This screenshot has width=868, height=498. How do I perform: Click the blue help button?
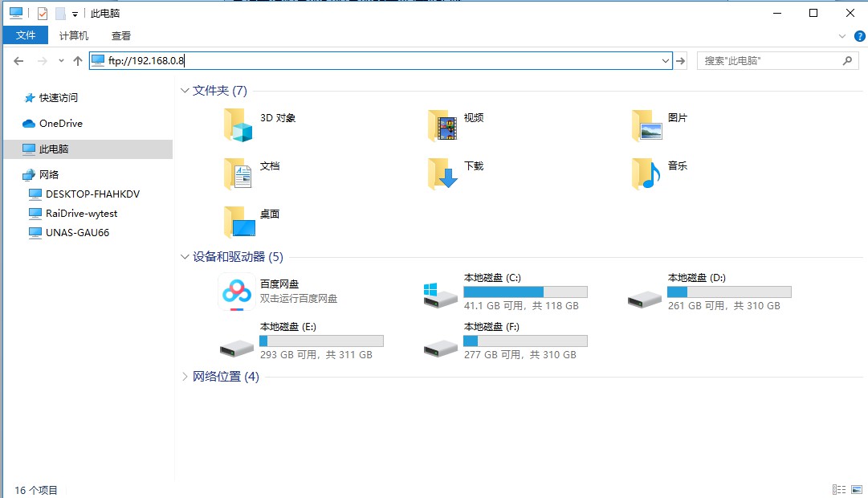pos(858,35)
